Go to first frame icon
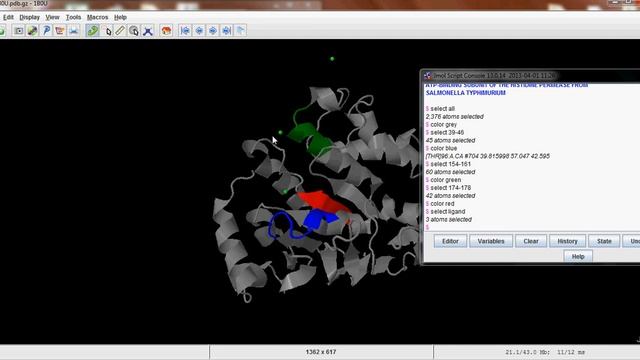 [x=185, y=31]
